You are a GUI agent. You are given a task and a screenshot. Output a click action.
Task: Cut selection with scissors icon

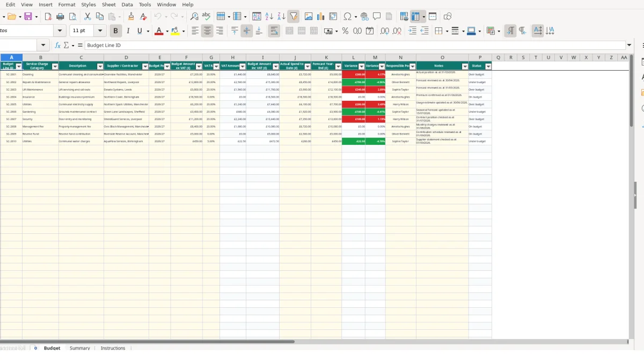pos(87,17)
